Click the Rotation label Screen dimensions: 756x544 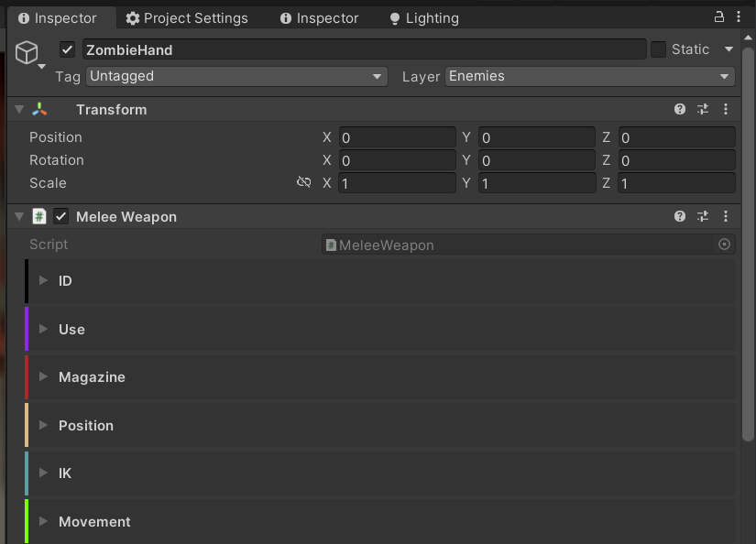click(x=57, y=160)
